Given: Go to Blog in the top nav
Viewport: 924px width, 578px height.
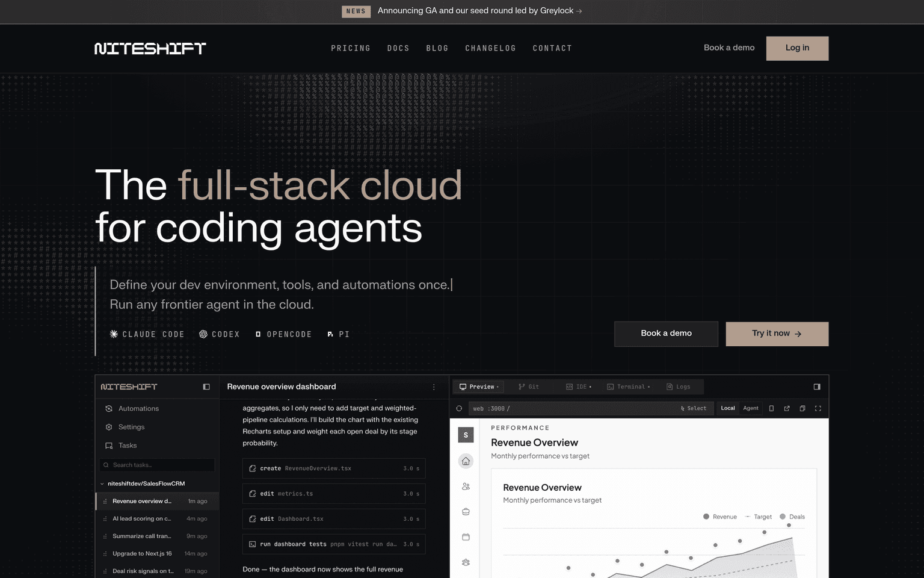Looking at the screenshot, I should coord(437,48).
